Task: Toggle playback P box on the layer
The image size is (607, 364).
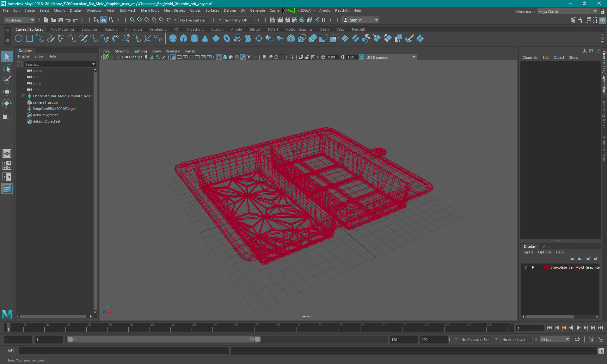Action: (533, 267)
